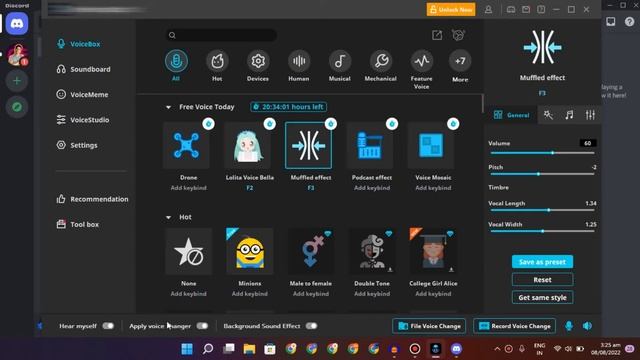The image size is (640, 360).
Task: Open the Devices voice category
Action: click(x=258, y=61)
